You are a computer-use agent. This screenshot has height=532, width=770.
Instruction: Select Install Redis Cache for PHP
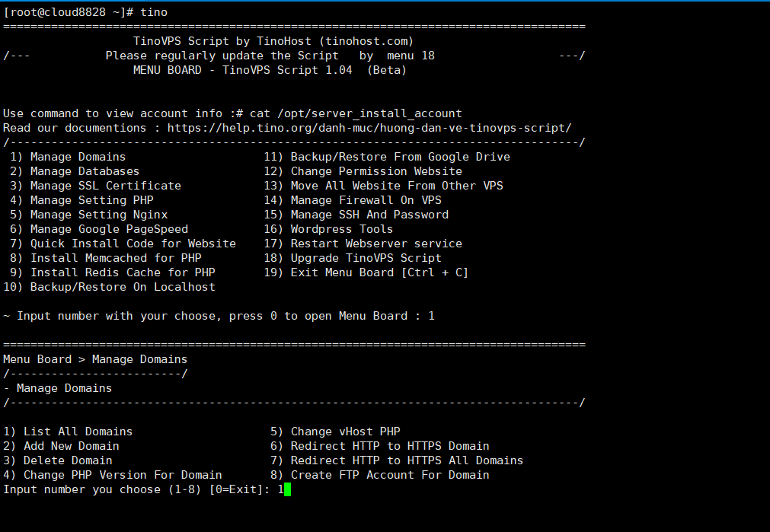(x=113, y=272)
